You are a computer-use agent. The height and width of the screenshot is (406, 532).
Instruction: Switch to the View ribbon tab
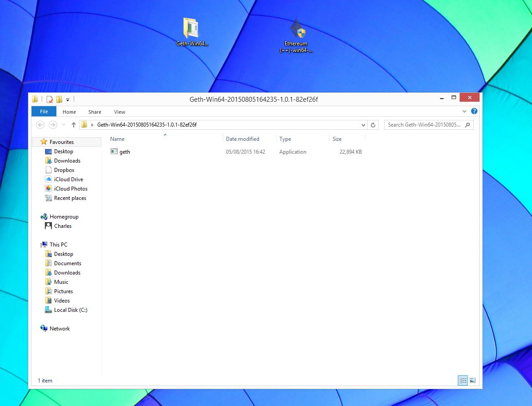coord(119,112)
